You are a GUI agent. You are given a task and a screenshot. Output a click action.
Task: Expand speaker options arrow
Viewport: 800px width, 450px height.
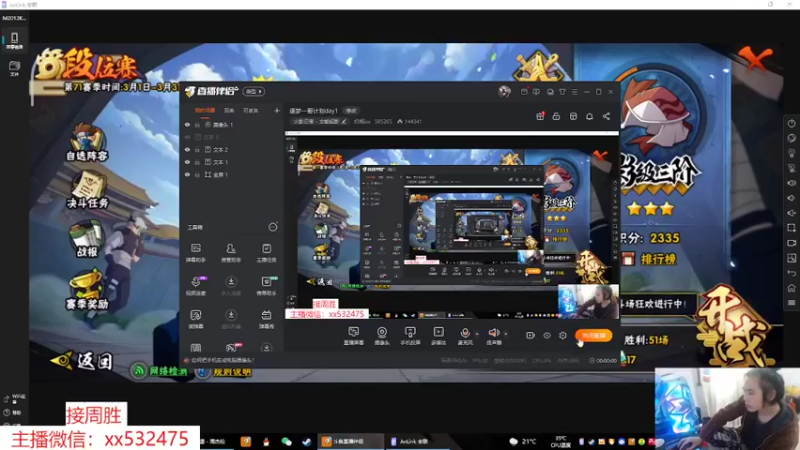click(x=506, y=334)
